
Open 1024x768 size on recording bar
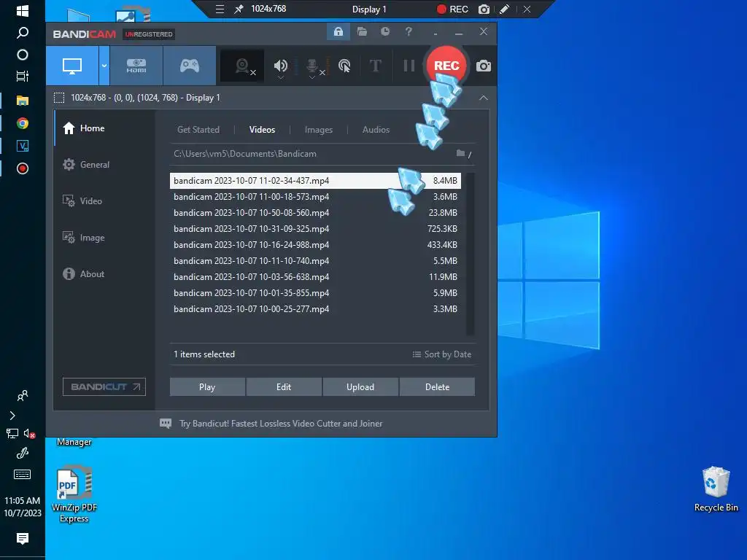(x=268, y=9)
